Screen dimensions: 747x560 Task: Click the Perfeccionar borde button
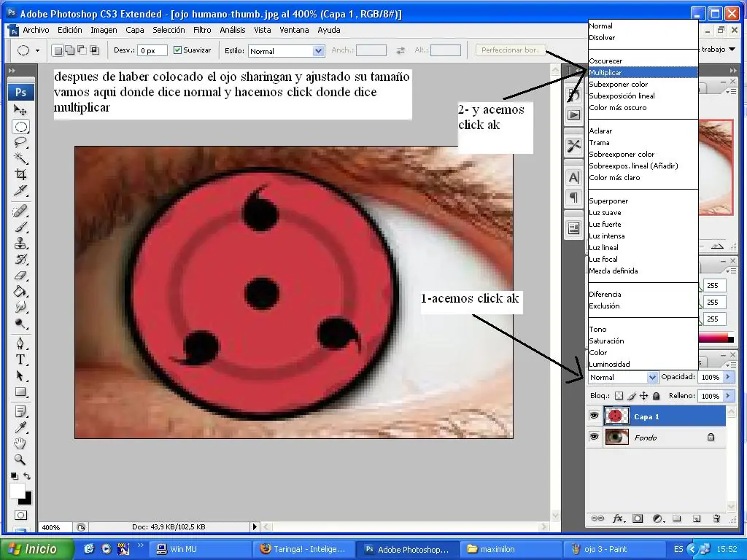click(x=510, y=50)
